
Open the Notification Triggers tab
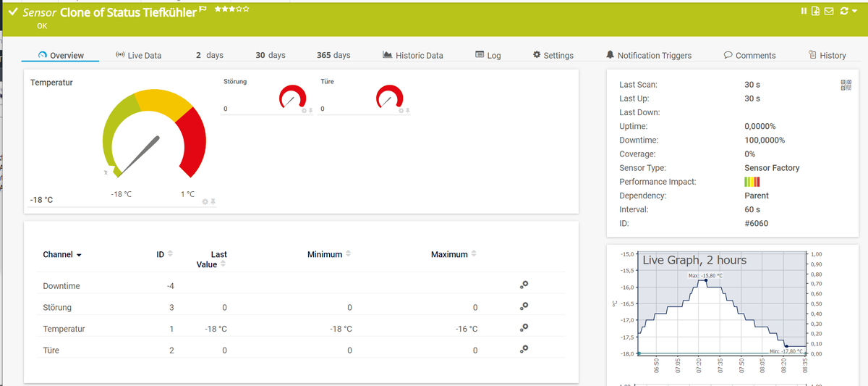pos(649,55)
